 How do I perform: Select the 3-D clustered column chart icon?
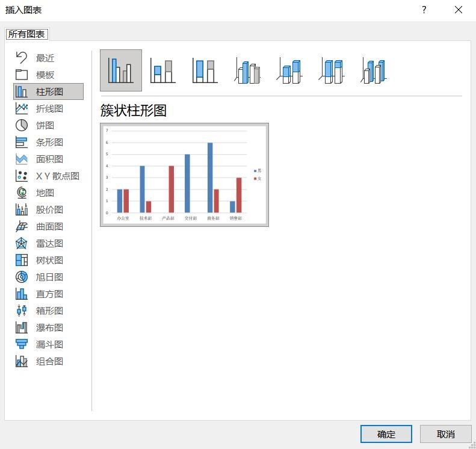tap(247, 71)
